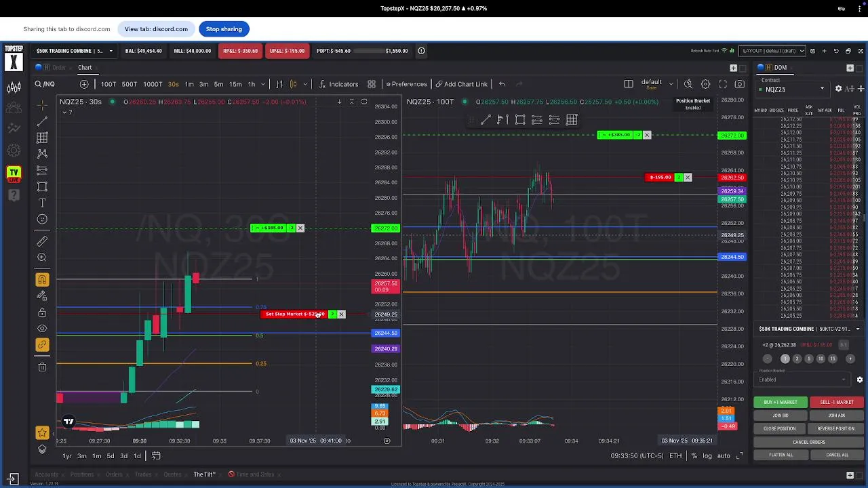This screenshot has width=868, height=488.
Task: Switch to the Order tab
Action: click(59, 68)
